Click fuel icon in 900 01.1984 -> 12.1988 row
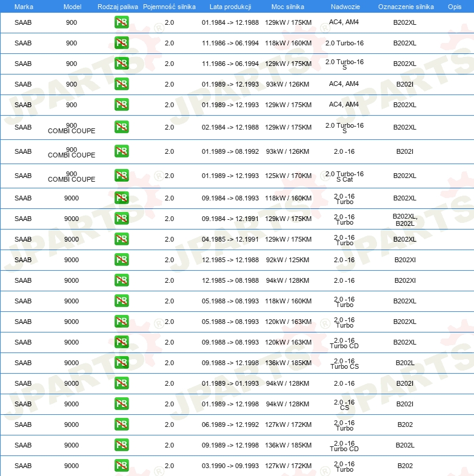Viewport: 474px width, 476px height. click(x=122, y=22)
